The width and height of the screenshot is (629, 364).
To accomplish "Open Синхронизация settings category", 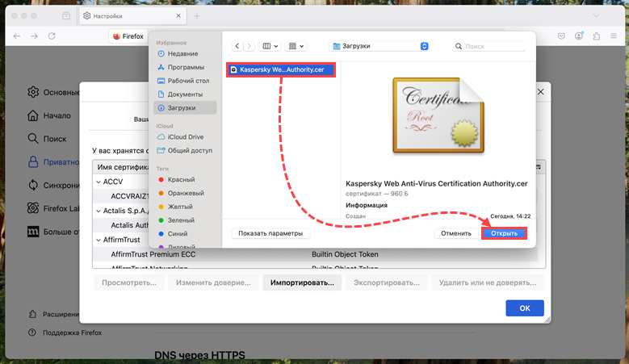I will click(x=53, y=185).
